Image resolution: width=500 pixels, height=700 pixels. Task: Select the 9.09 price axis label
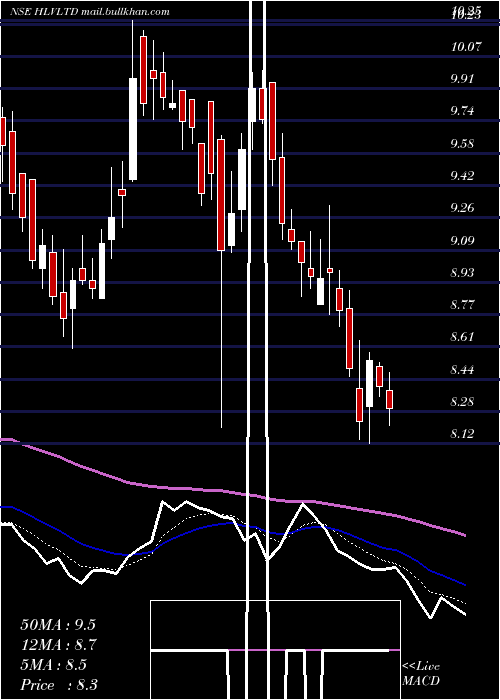coord(462,241)
